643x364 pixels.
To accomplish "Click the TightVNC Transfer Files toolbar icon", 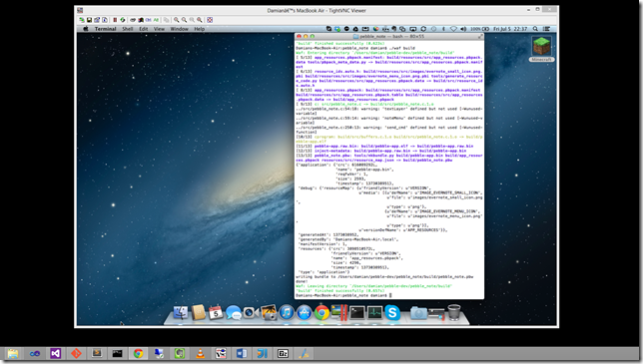I will (166, 20).
